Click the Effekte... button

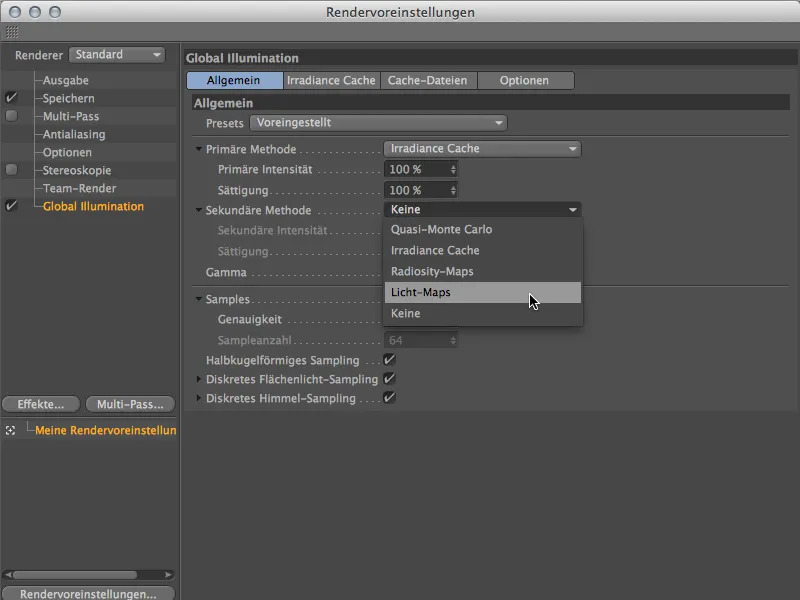point(41,404)
